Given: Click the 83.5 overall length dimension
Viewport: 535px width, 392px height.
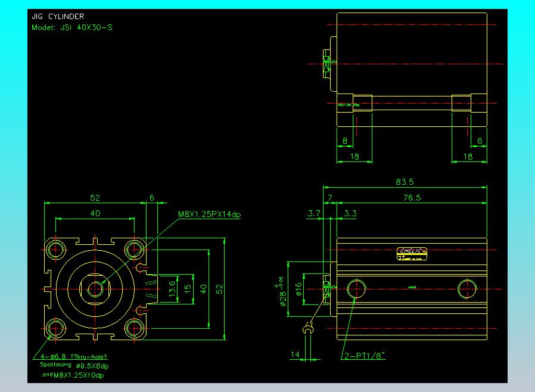Looking at the screenshot, I should (405, 182).
